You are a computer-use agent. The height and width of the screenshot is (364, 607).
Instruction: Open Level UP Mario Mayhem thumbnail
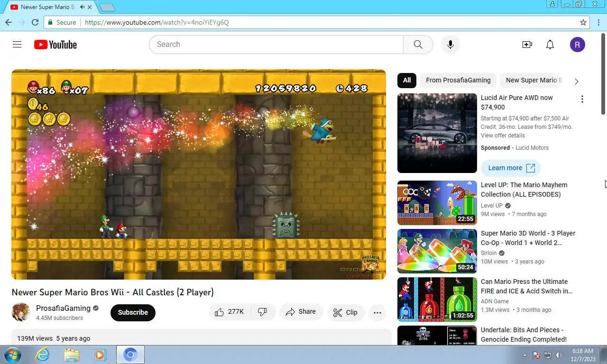pos(437,203)
